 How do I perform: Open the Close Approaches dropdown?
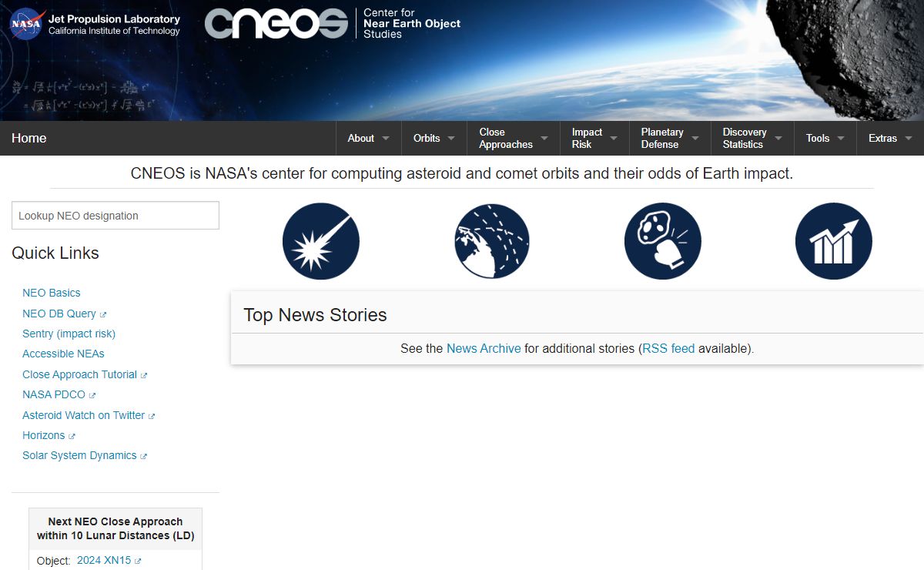coord(514,138)
